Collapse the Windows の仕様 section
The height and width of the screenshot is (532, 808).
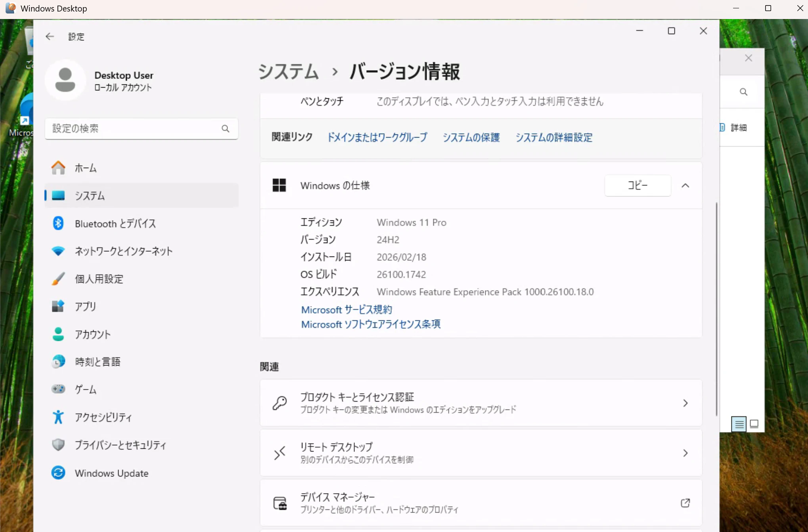[685, 186]
